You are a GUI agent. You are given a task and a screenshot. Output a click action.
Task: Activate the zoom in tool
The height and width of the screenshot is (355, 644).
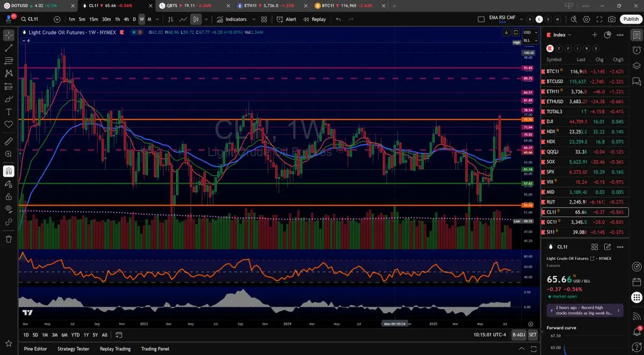coord(9,154)
